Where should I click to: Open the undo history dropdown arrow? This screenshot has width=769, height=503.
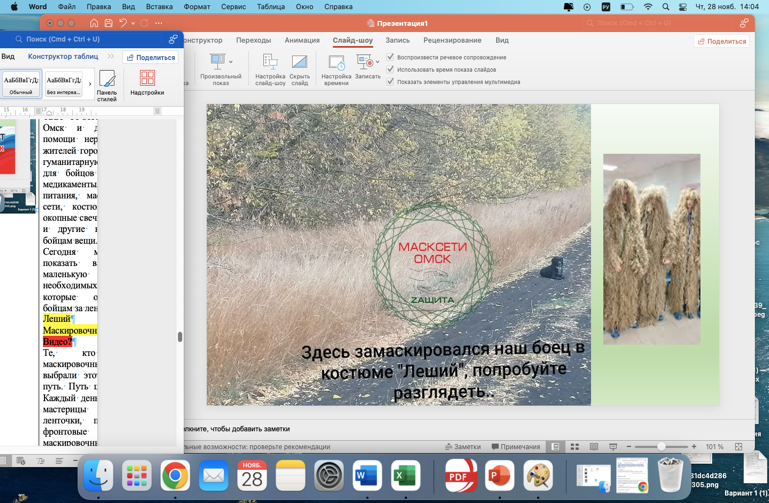pyautogui.click(x=133, y=23)
